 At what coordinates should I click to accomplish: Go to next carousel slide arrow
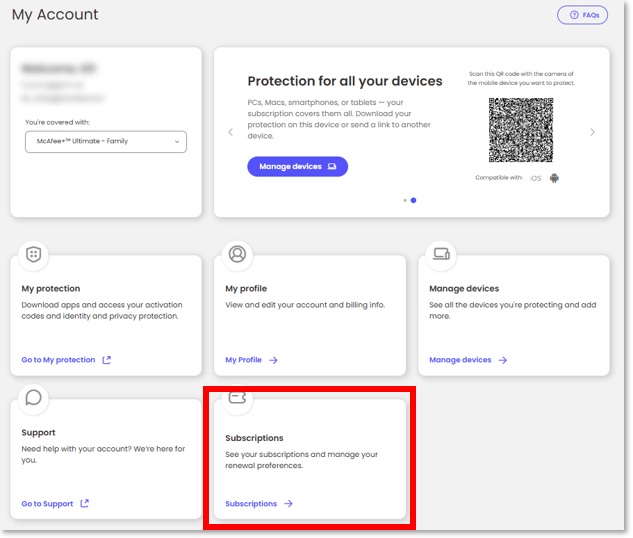pyautogui.click(x=592, y=132)
